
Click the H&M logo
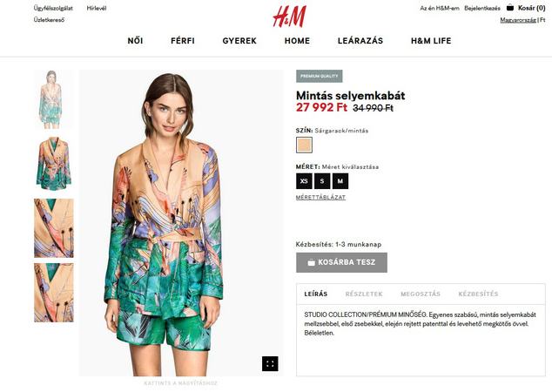coord(289,17)
